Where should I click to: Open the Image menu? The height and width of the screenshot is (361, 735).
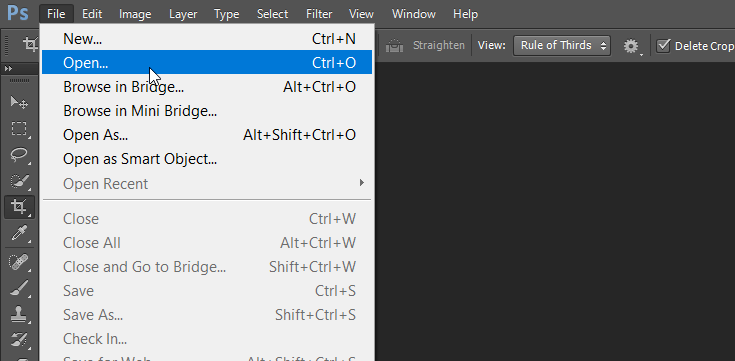[135, 14]
